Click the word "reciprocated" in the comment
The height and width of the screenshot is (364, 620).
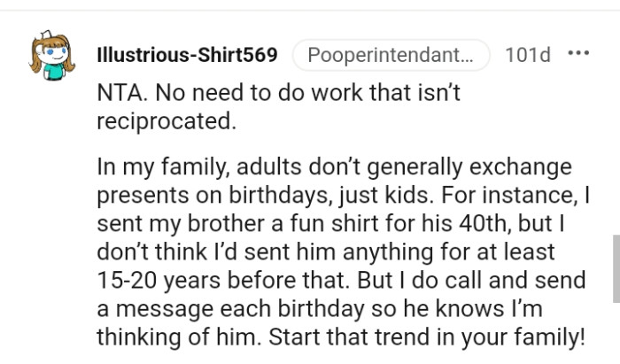[x=166, y=120]
